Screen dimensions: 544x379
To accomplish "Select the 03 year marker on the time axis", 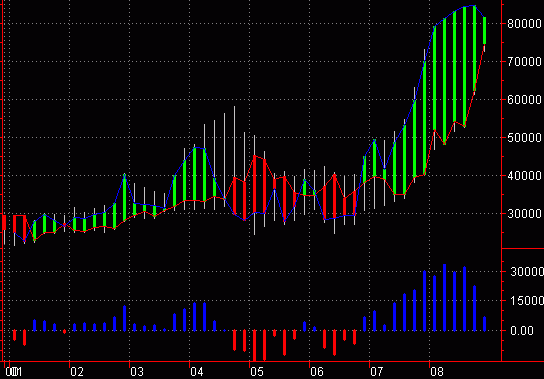I will click(137, 372).
